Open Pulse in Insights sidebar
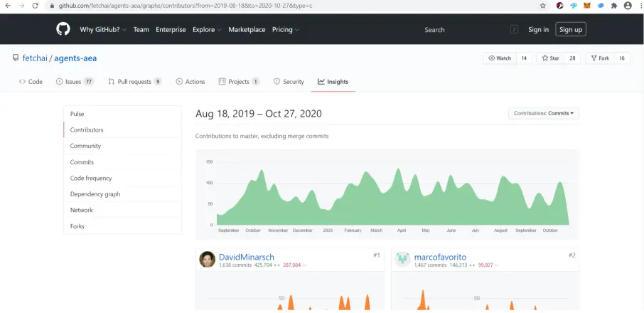The image size is (644, 313). click(x=122, y=114)
